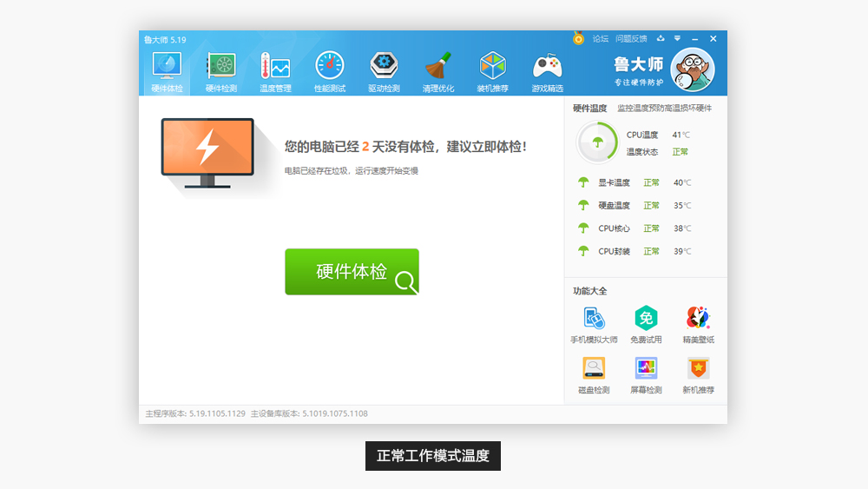This screenshot has height=489, width=868.
Task: Click the 硬件温度 section heading
Action: 589,108
